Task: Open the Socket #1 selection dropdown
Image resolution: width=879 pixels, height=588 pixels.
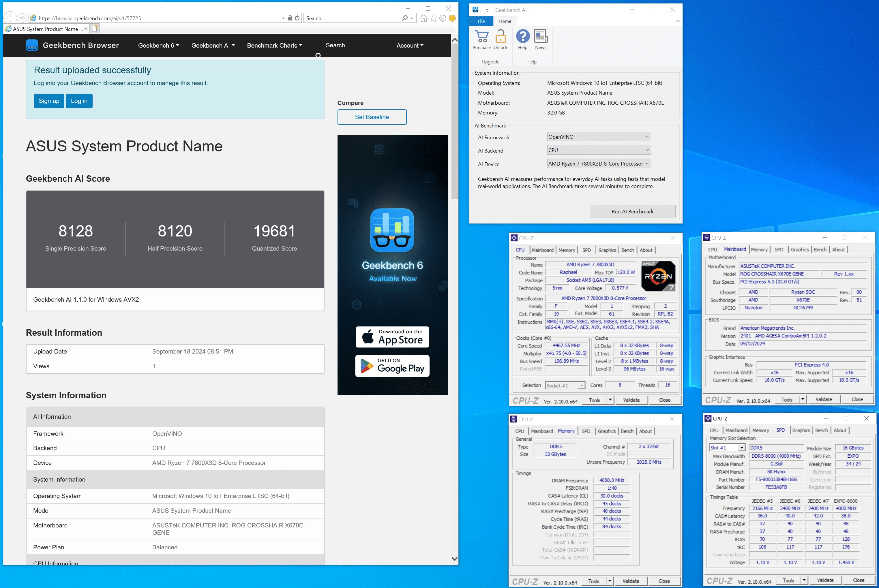Action: coord(581,386)
